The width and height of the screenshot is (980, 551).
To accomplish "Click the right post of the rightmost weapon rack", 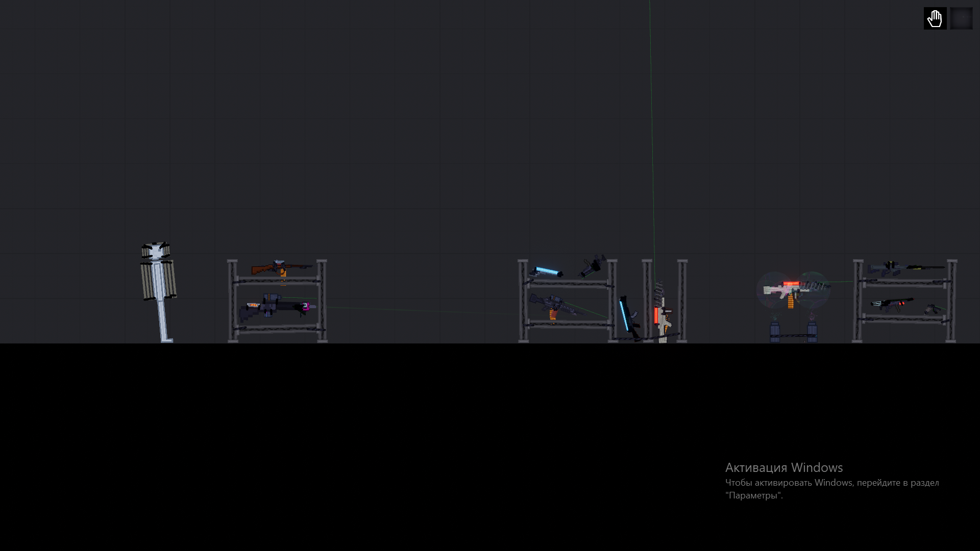I will coord(951,301).
